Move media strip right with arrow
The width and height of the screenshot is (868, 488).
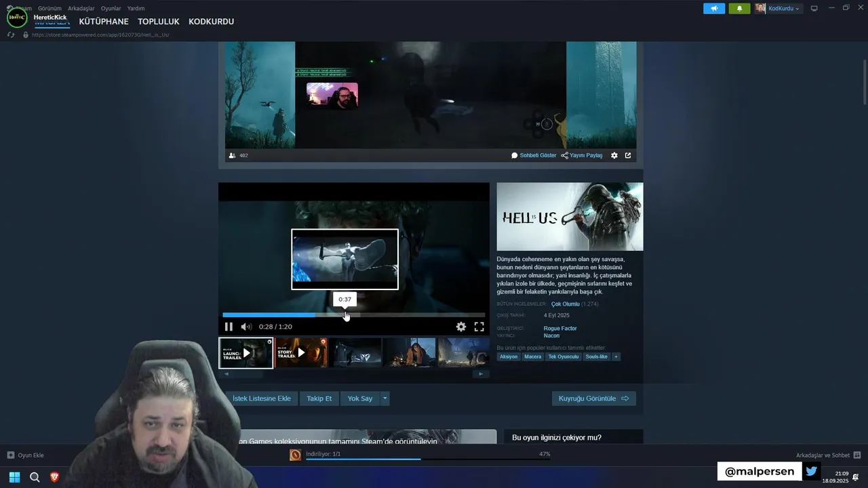tap(481, 373)
